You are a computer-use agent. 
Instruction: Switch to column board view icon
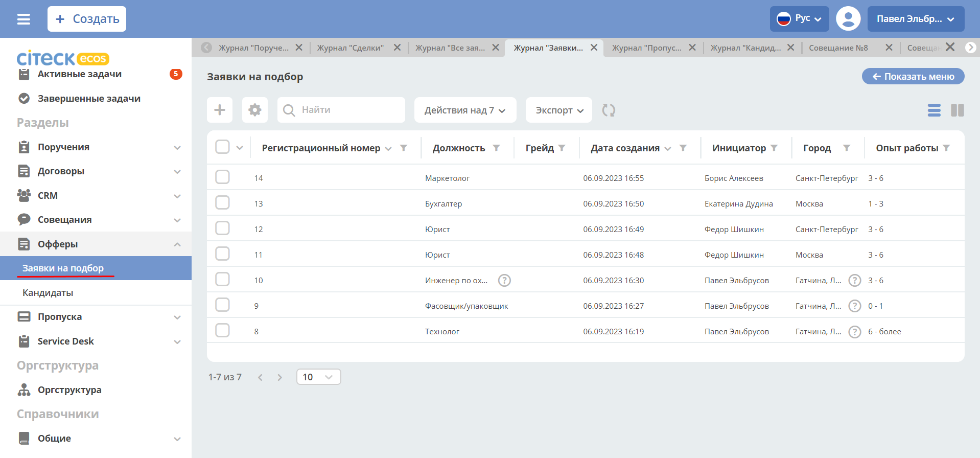click(957, 110)
